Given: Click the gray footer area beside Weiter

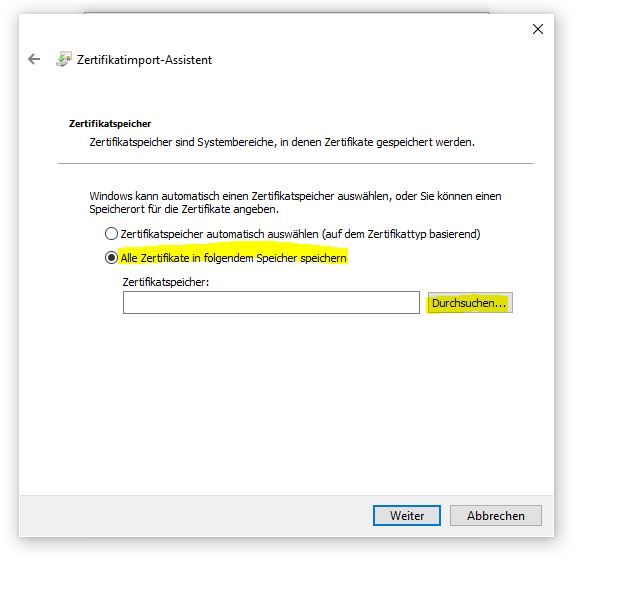Looking at the screenshot, I should [x=200, y=516].
